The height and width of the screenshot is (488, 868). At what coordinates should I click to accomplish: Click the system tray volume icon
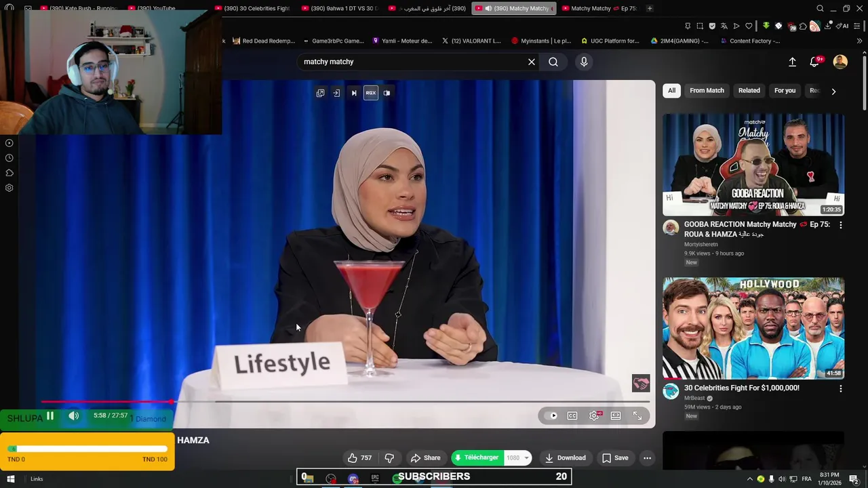pyautogui.click(x=782, y=479)
